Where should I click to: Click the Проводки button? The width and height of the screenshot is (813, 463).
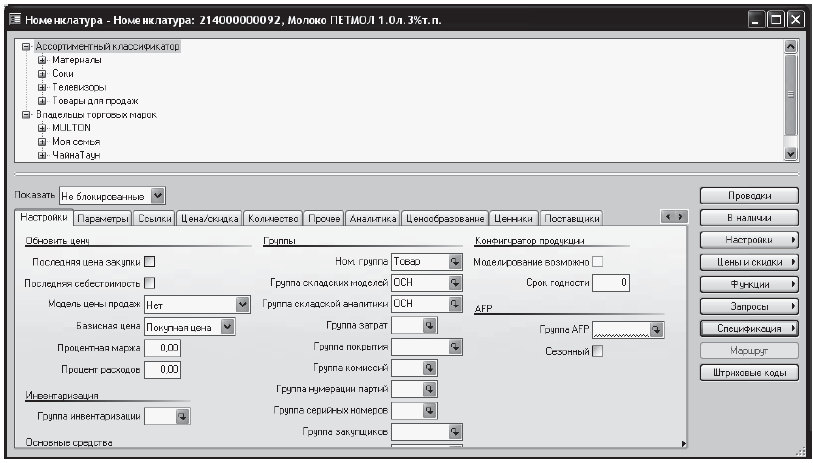(749, 195)
